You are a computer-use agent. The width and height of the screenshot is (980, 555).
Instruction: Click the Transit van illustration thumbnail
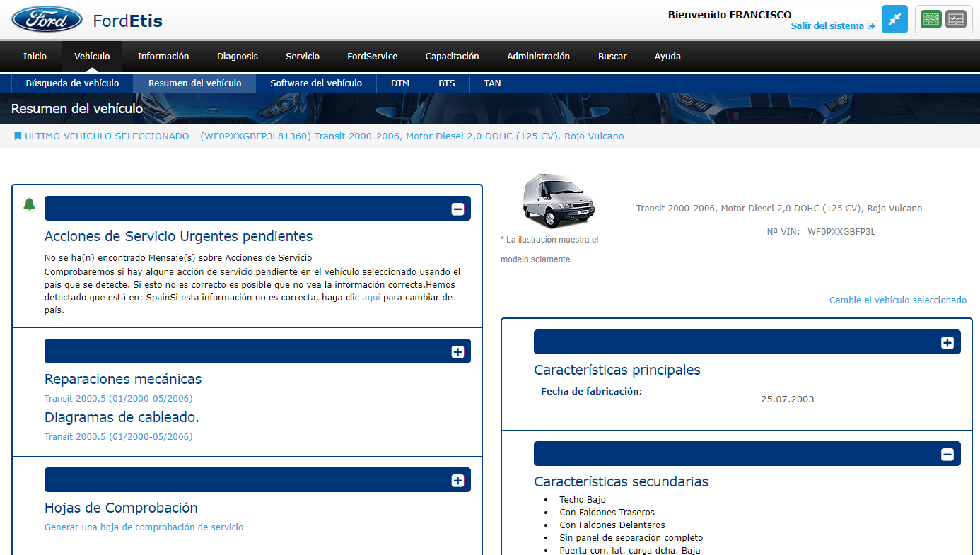pos(559,200)
